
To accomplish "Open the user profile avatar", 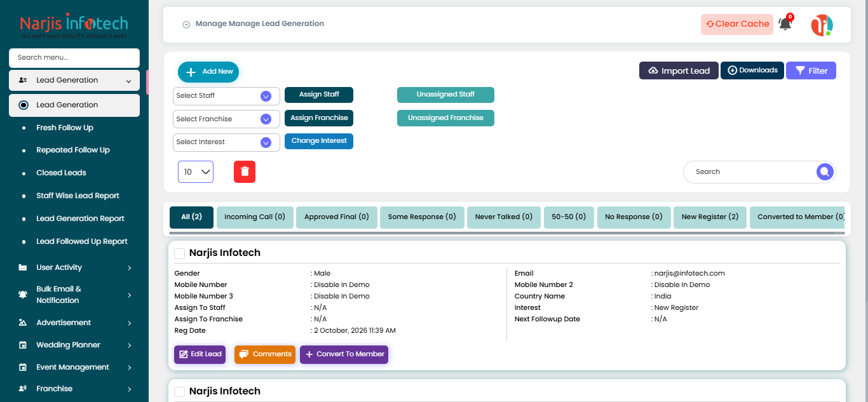I will (822, 25).
